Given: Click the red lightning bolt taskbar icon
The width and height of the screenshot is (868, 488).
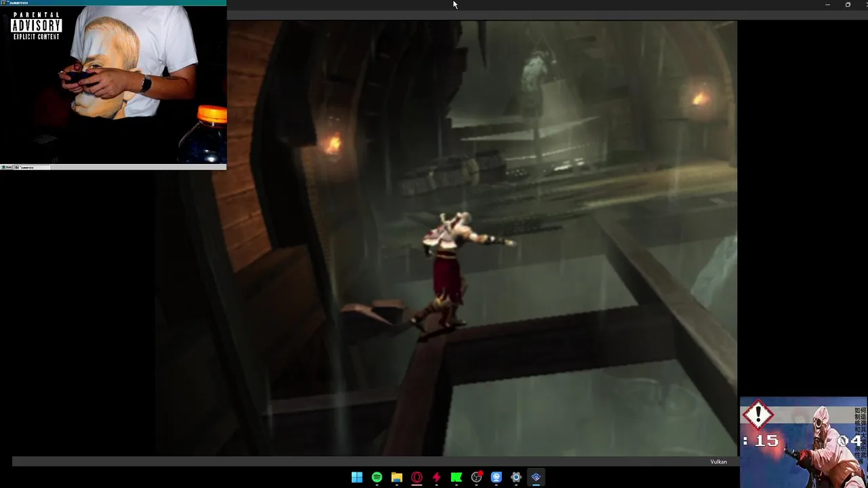Looking at the screenshot, I should (x=436, y=477).
